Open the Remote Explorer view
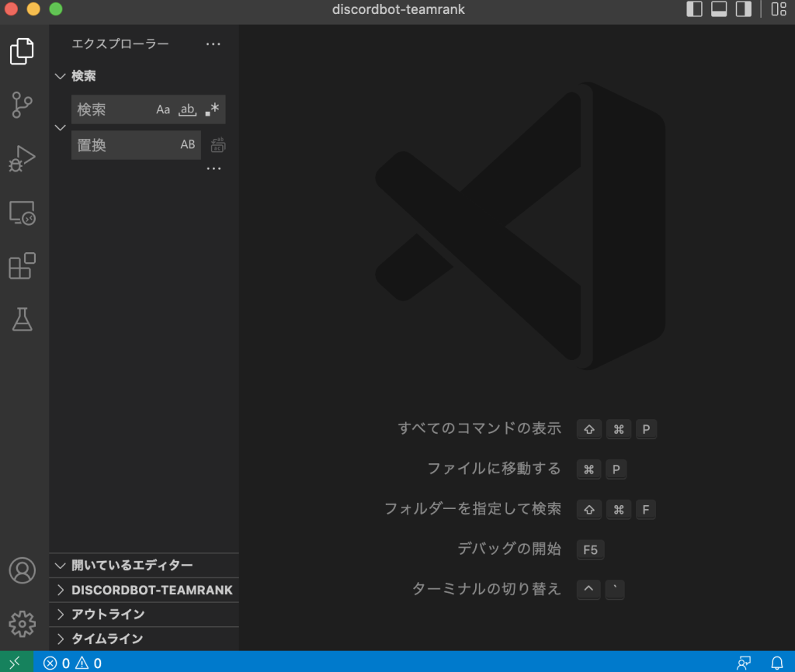 pos(22,213)
